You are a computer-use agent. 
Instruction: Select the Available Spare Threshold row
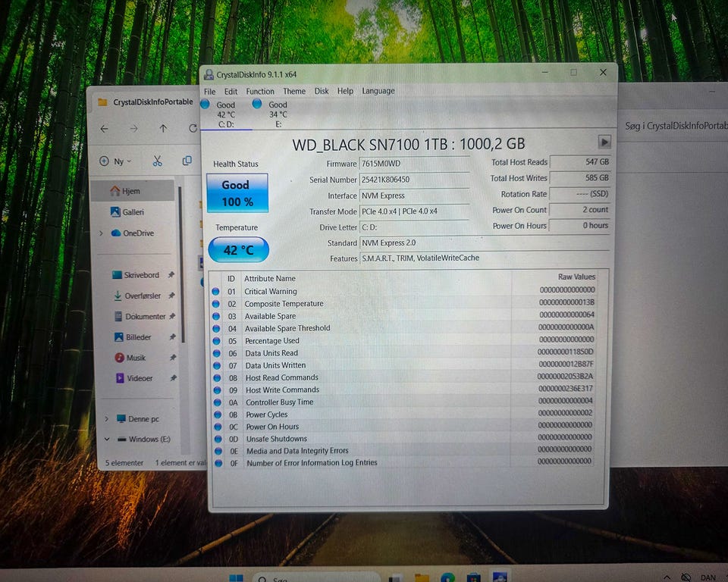coord(403,328)
